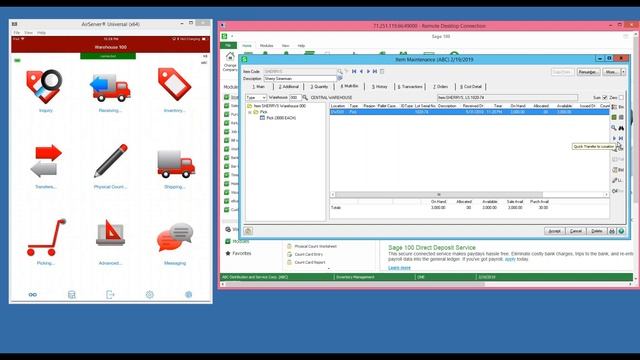
Task: Open the File menu in AirServer
Action: click(16, 33)
